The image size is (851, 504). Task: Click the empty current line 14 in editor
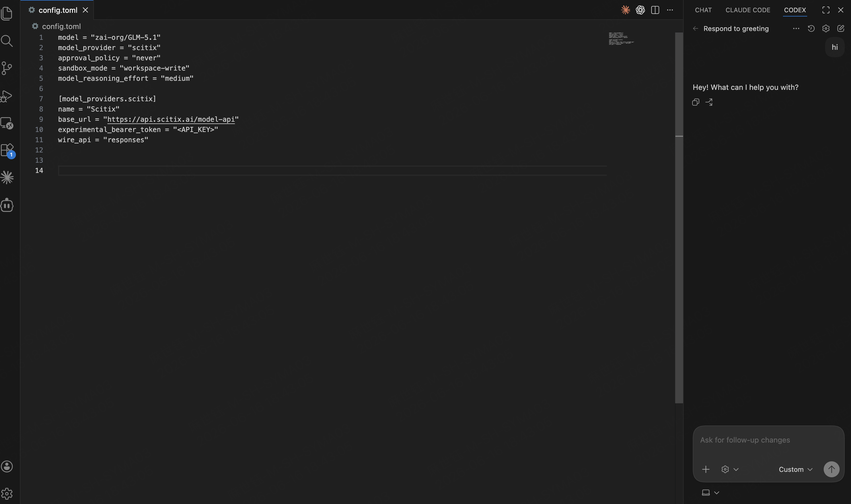332,170
